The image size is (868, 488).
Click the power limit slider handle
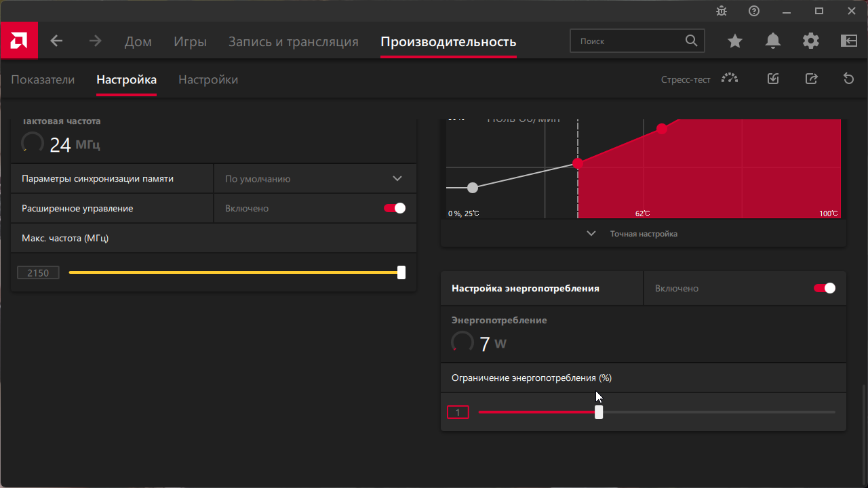click(x=599, y=412)
